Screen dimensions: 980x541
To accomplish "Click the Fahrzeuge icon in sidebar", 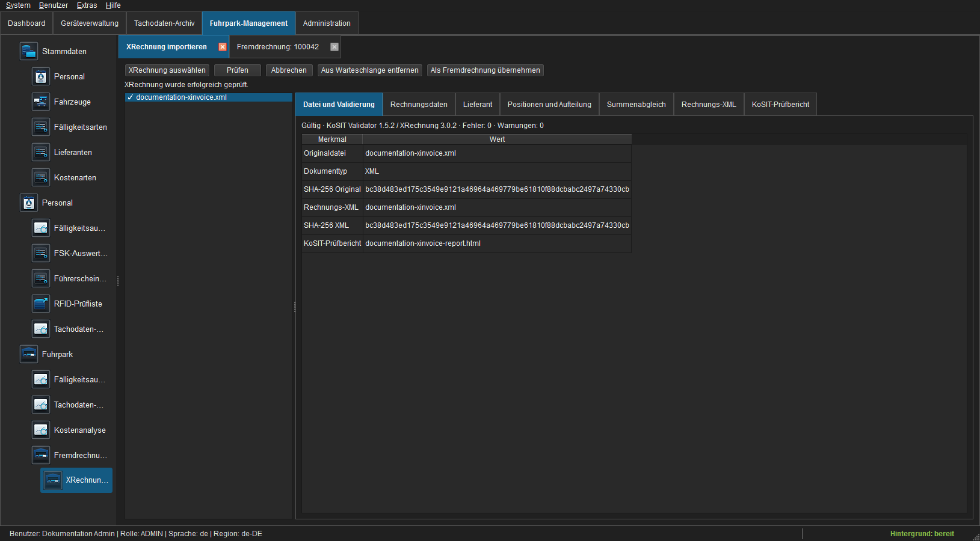I will pyautogui.click(x=41, y=102).
